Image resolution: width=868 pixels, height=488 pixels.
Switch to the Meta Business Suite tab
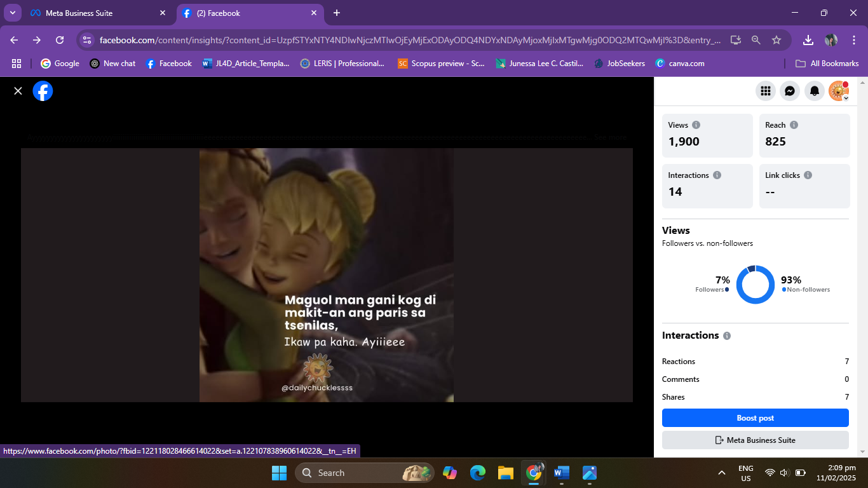click(98, 13)
